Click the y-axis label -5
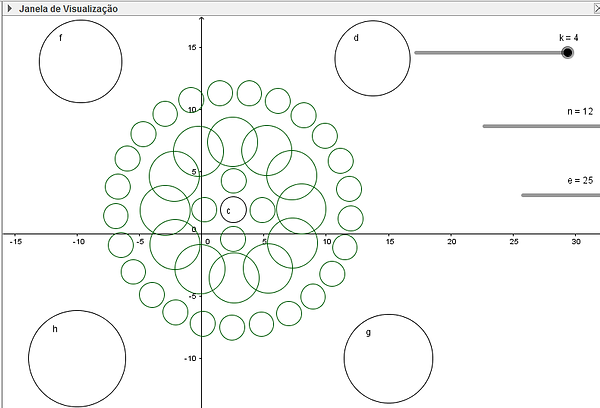Viewport: 600px width, 408px height. coord(192,296)
